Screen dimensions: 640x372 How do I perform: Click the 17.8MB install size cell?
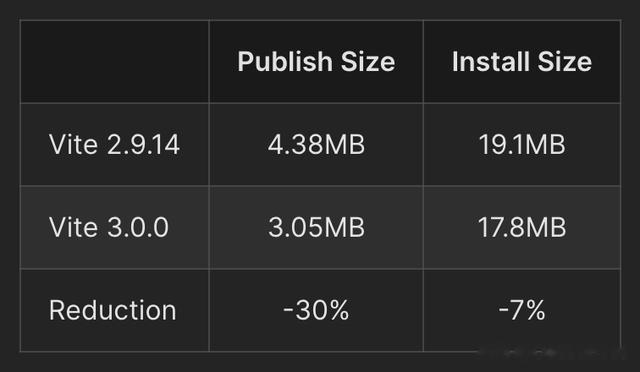[x=522, y=227]
